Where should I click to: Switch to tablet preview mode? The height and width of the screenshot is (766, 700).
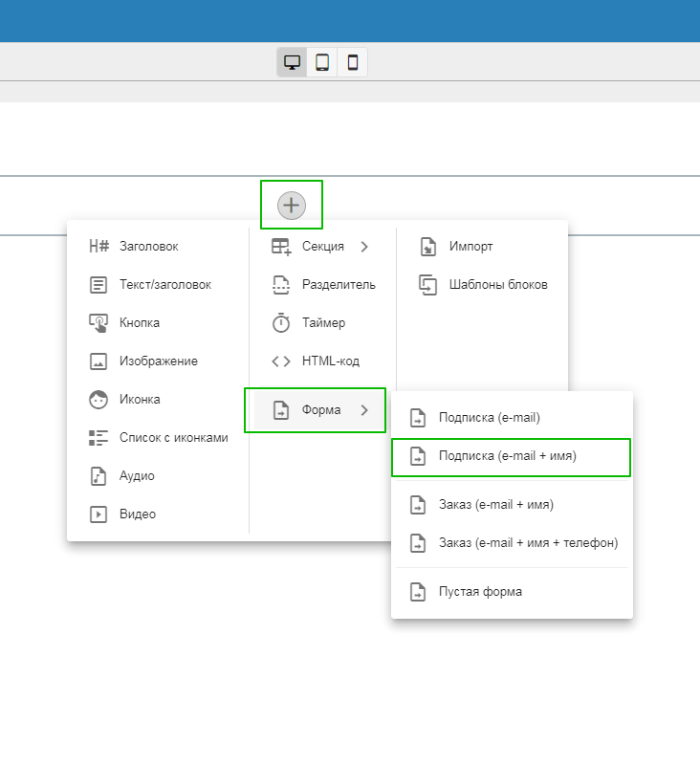tap(322, 63)
